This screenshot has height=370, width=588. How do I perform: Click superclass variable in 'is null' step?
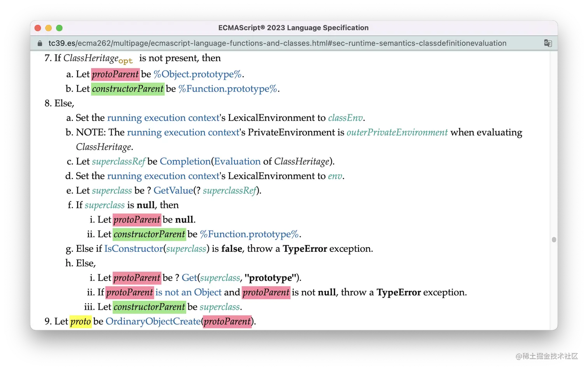(105, 205)
